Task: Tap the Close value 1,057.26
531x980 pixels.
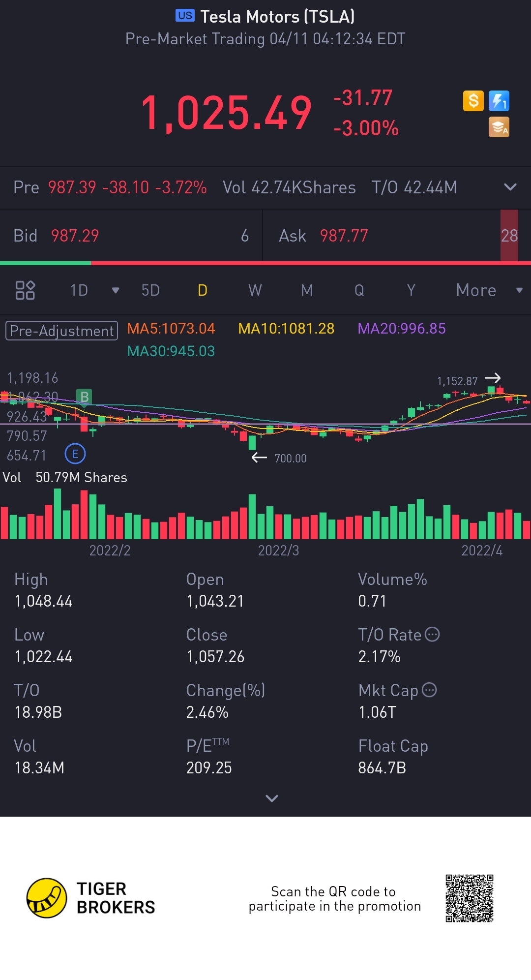Action: pyautogui.click(x=215, y=657)
